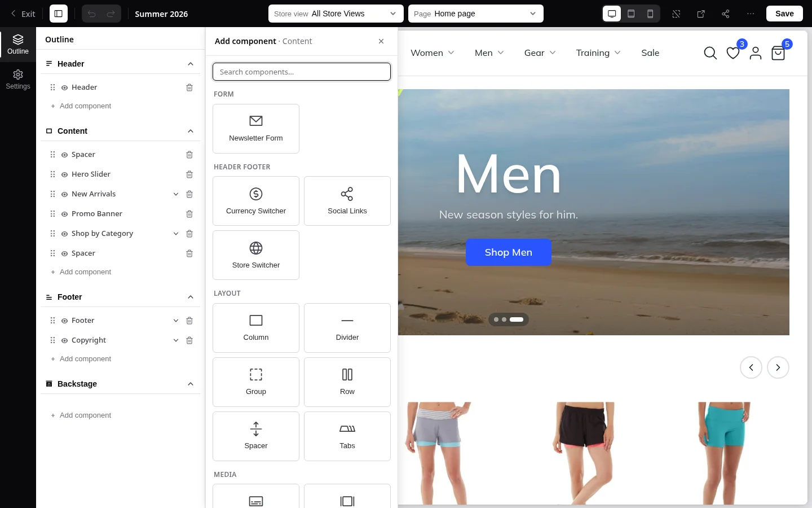Open the shopping cart icon
This screenshot has width=812, height=508.
point(778,53)
